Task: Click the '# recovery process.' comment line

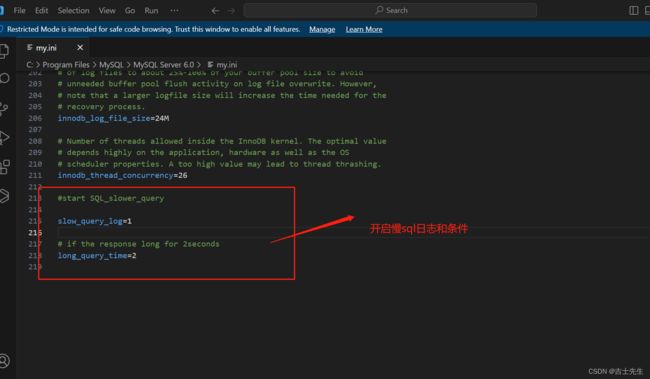Action: 101,107
